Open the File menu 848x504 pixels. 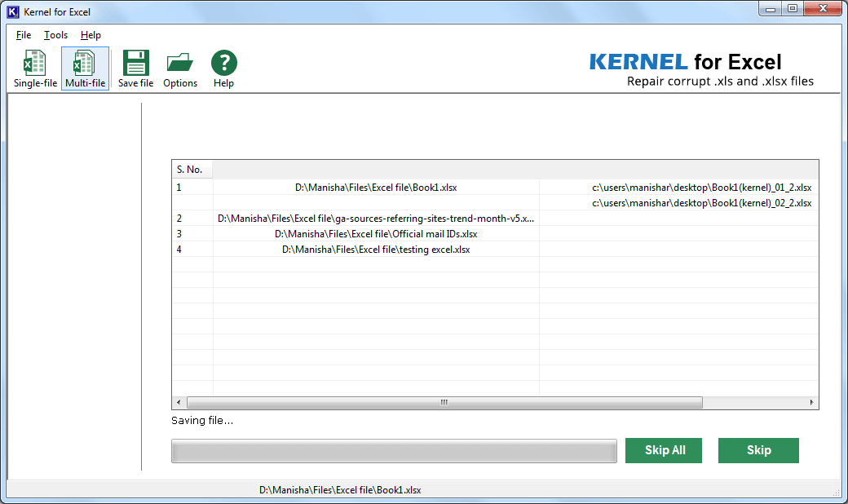pos(24,35)
